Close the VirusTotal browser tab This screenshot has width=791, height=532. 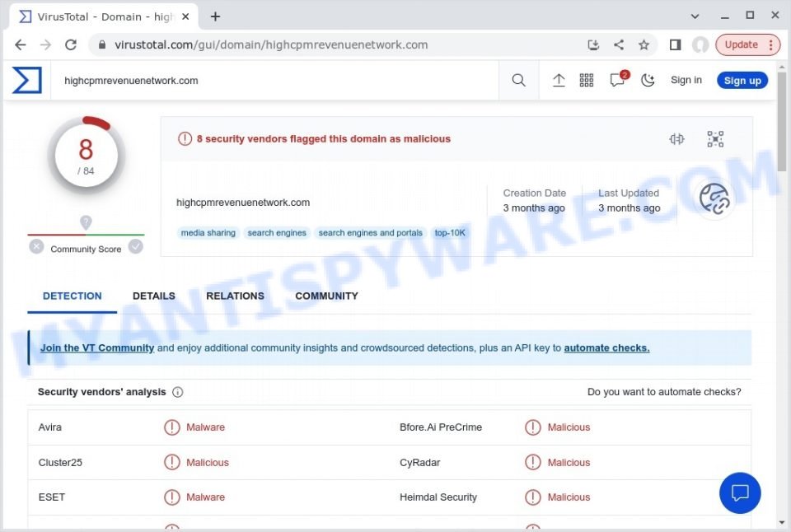pyautogui.click(x=185, y=16)
